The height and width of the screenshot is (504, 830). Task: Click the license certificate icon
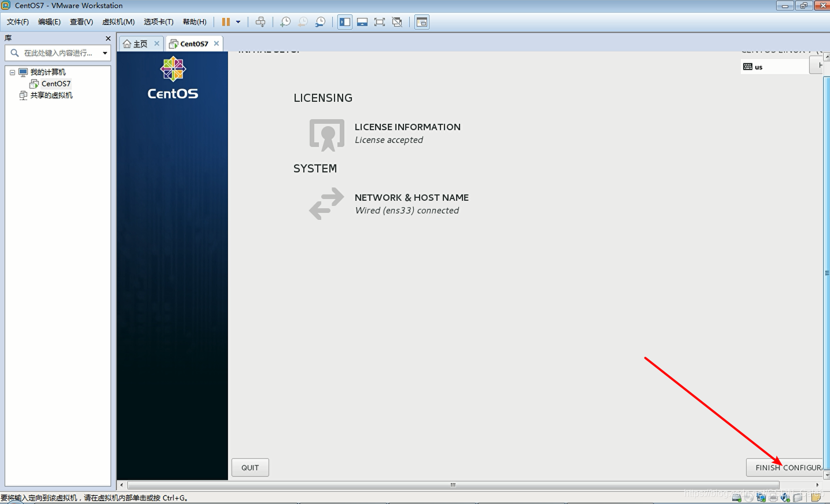[x=327, y=135]
